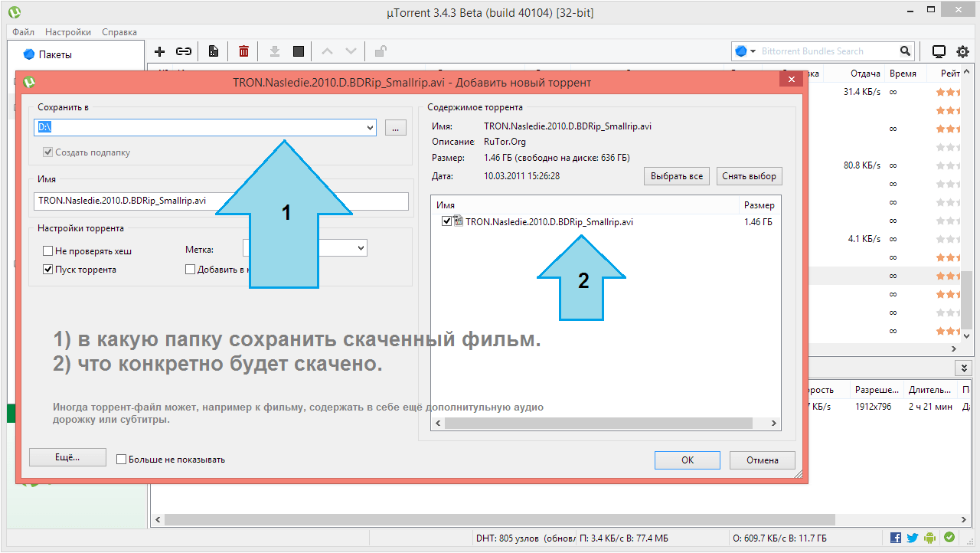Click the 1912x796 resolution cell
The height and width of the screenshot is (553, 980).
[874, 407]
